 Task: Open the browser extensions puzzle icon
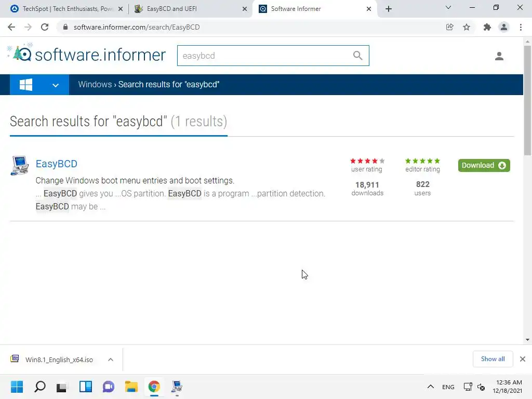coord(487,27)
